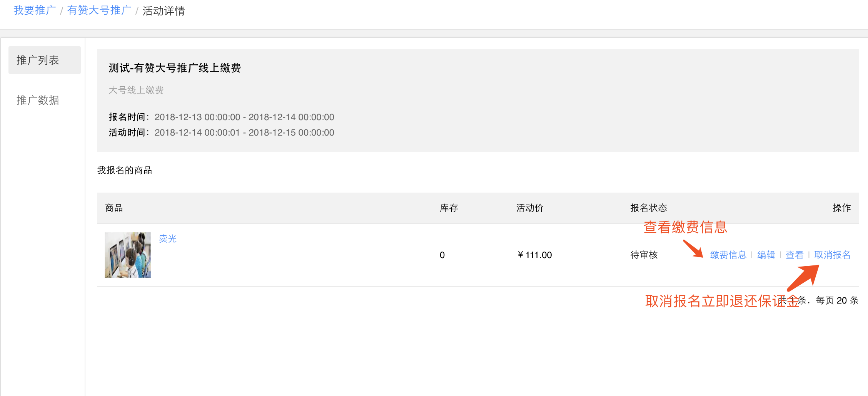868x396 pixels.
Task: Open 有赞大号推广 breadcrumb link
Action: pyautogui.click(x=99, y=10)
